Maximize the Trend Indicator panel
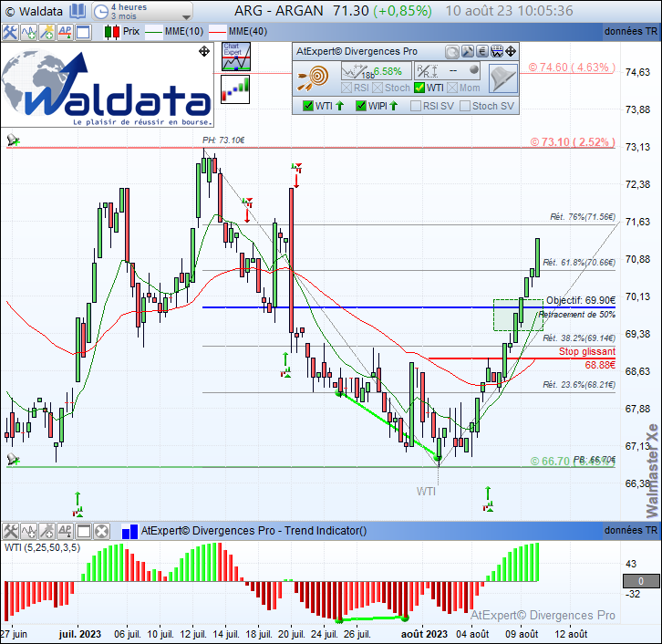The image size is (662, 644). coord(83,531)
